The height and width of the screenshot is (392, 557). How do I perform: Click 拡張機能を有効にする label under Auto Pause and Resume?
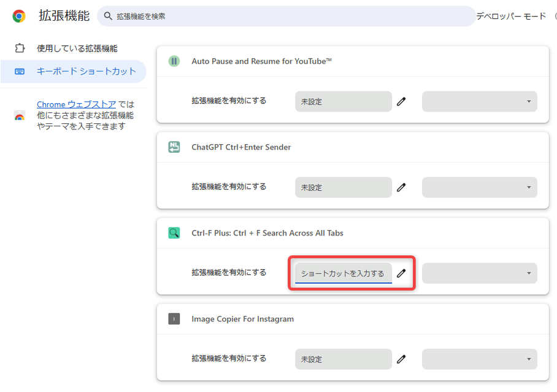tap(229, 101)
